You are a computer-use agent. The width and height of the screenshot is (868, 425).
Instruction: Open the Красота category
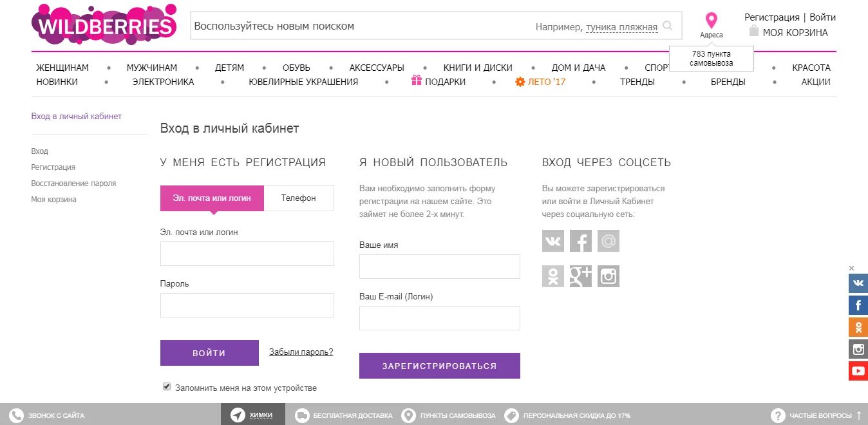pyautogui.click(x=811, y=68)
